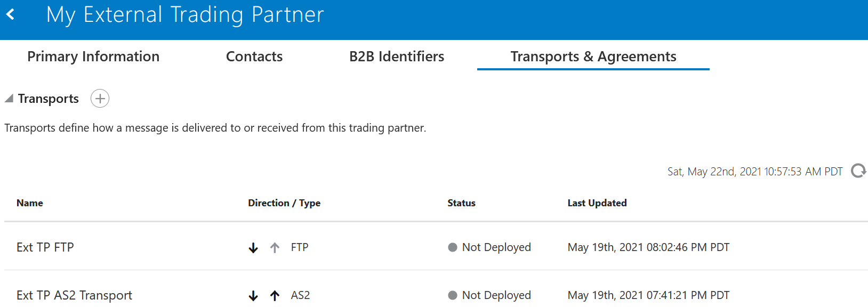The image size is (868, 307).
Task: Open the Ext TP AS2 Transport row
Action: pyautogui.click(x=74, y=295)
